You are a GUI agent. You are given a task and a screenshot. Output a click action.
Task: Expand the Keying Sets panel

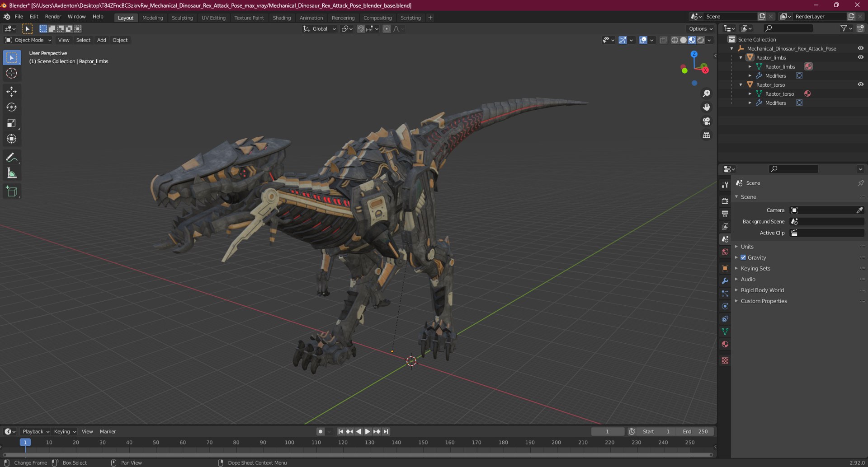[x=755, y=268]
